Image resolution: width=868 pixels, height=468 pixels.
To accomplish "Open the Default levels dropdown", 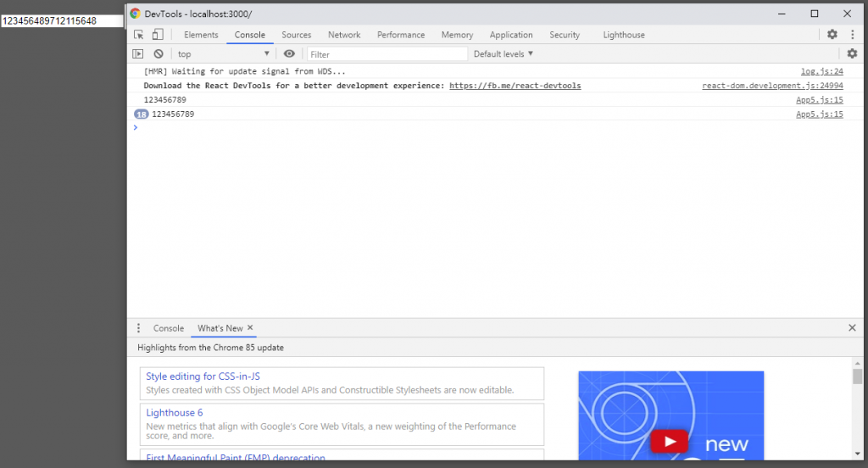I will click(504, 53).
